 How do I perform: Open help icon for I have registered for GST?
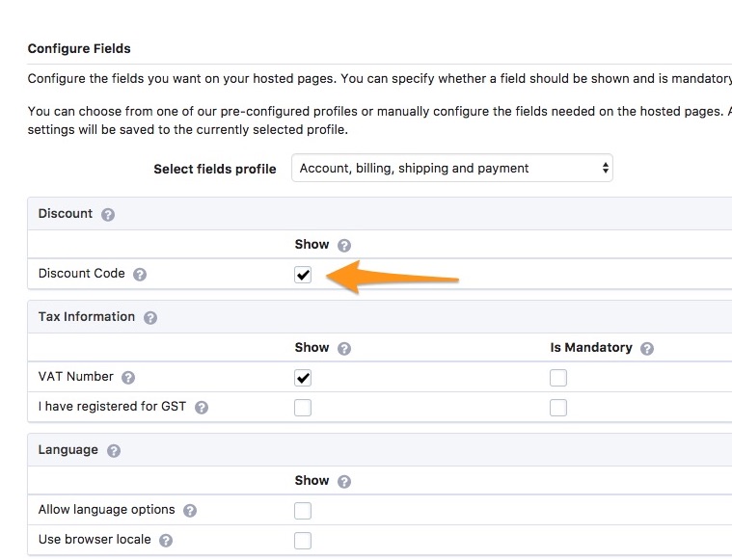click(x=202, y=408)
